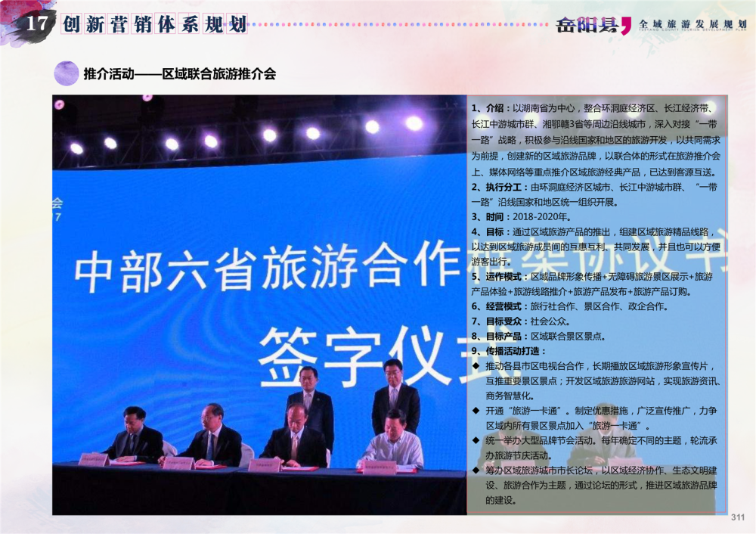Click the diamond bullet before 推动各县市区电视台合作
756x534 pixels.
coord(476,365)
